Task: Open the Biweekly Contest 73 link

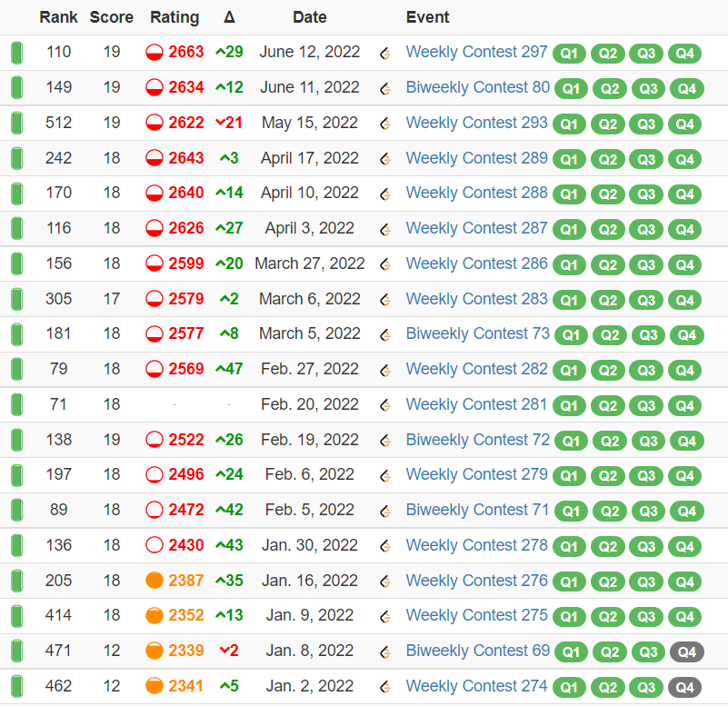Action: (x=477, y=333)
